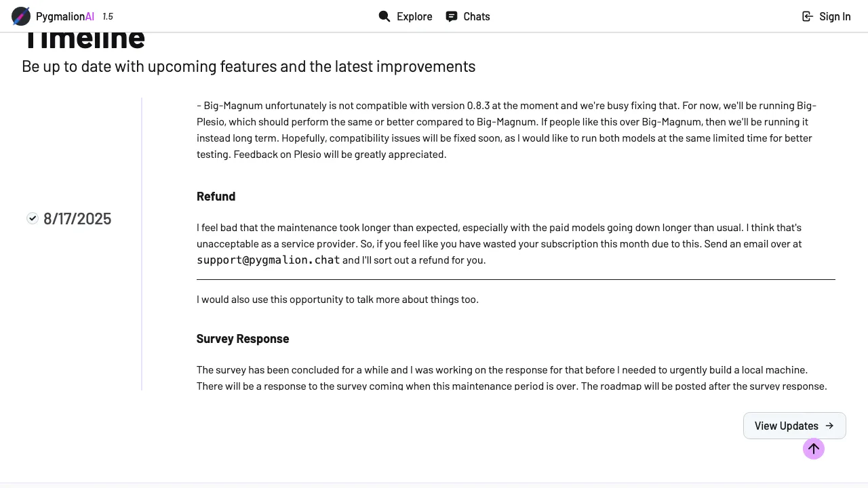
Task: Select the Sign In text link
Action: [835, 16]
